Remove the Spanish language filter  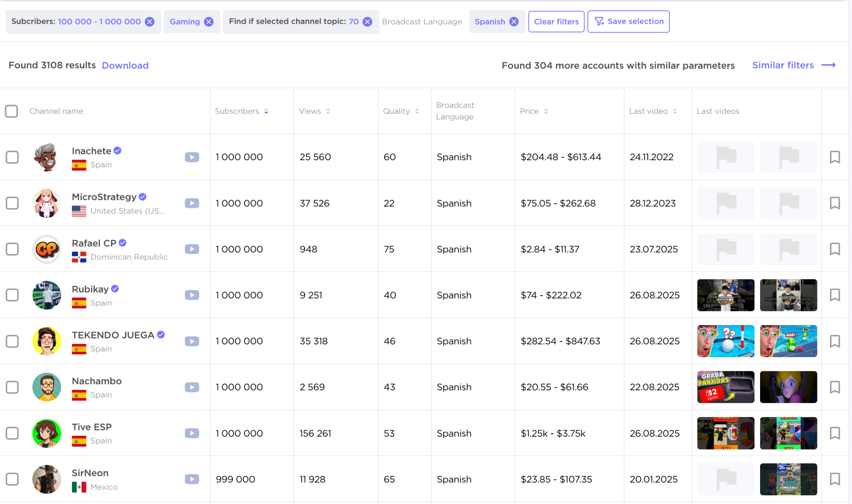[x=514, y=22]
